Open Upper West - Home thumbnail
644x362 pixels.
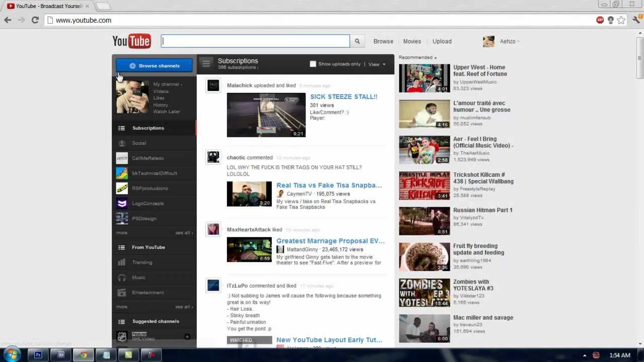(425, 78)
